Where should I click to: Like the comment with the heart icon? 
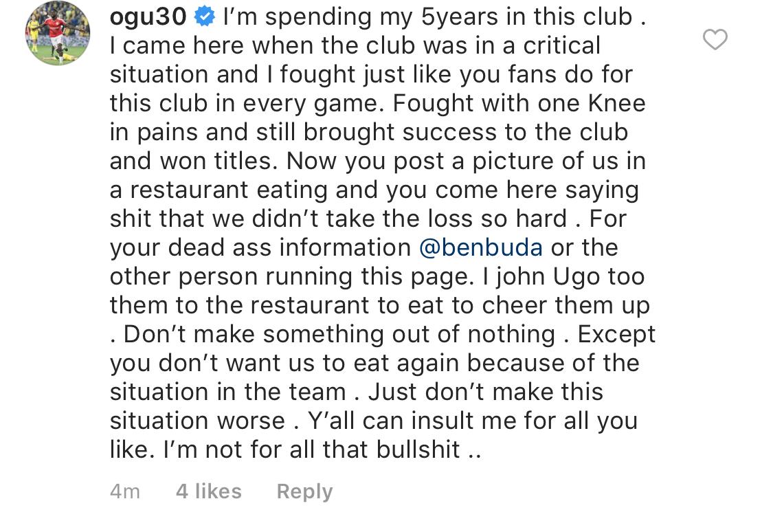pyautogui.click(x=715, y=40)
